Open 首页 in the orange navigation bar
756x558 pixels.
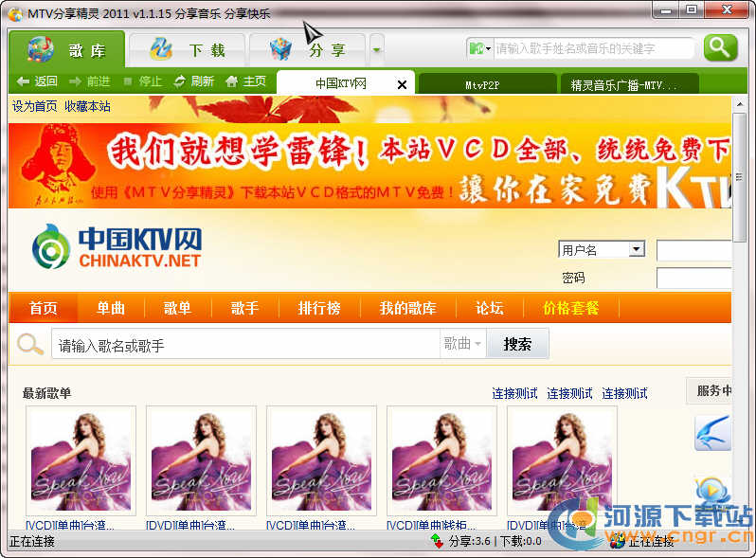(x=43, y=308)
